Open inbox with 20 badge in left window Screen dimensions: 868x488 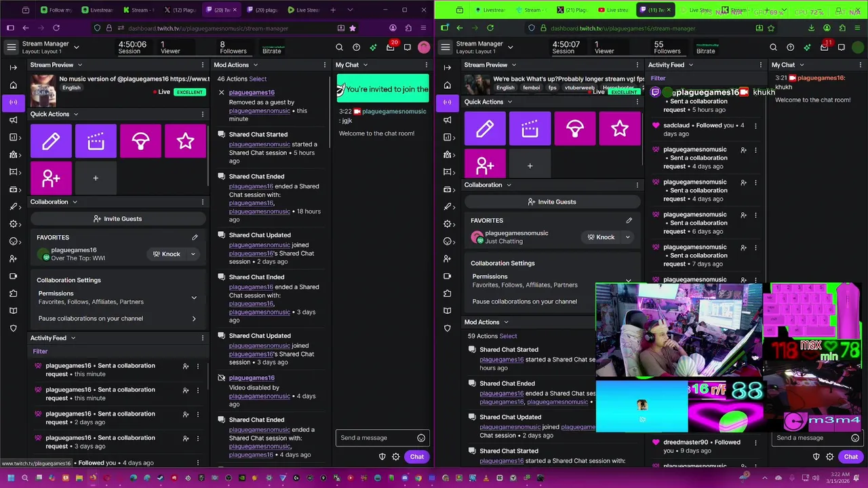(391, 47)
